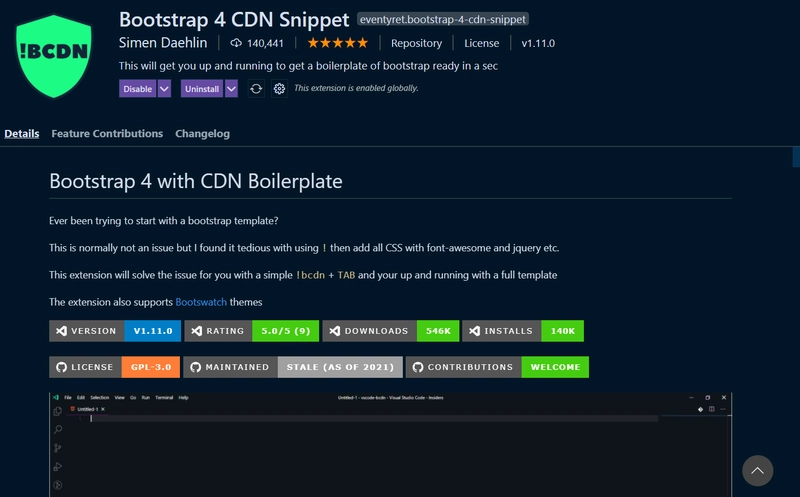800x497 pixels.
Task: Click the v1.11.0 version text in header
Action: pyautogui.click(x=538, y=43)
